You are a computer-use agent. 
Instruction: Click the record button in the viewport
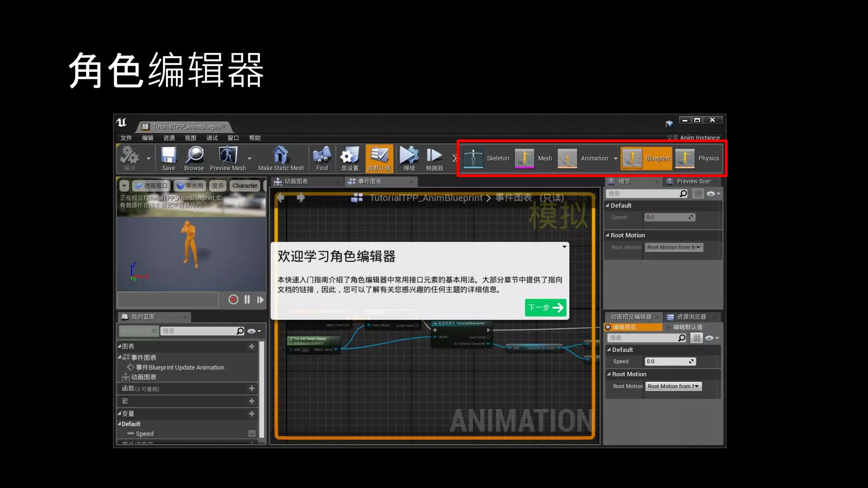point(233,299)
